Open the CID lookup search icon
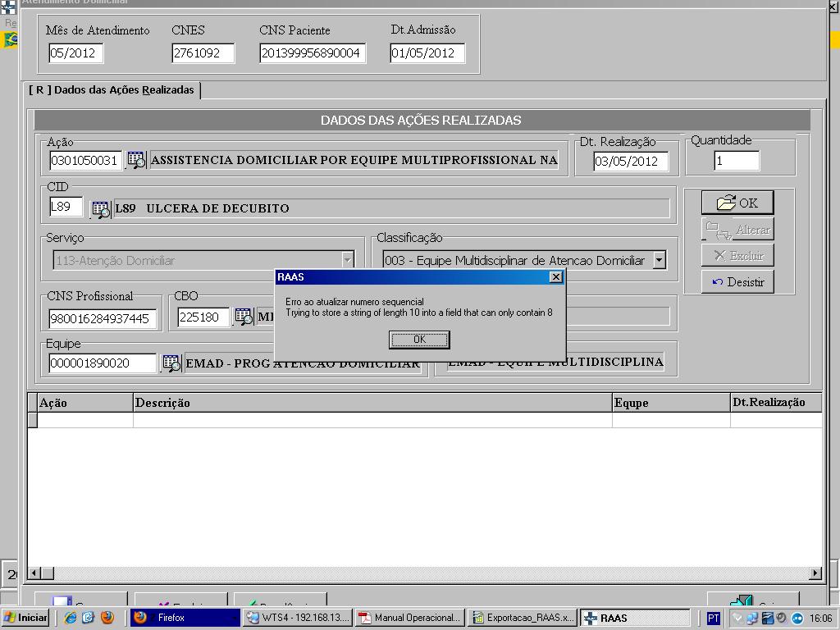The height and width of the screenshot is (630, 840). 100,208
